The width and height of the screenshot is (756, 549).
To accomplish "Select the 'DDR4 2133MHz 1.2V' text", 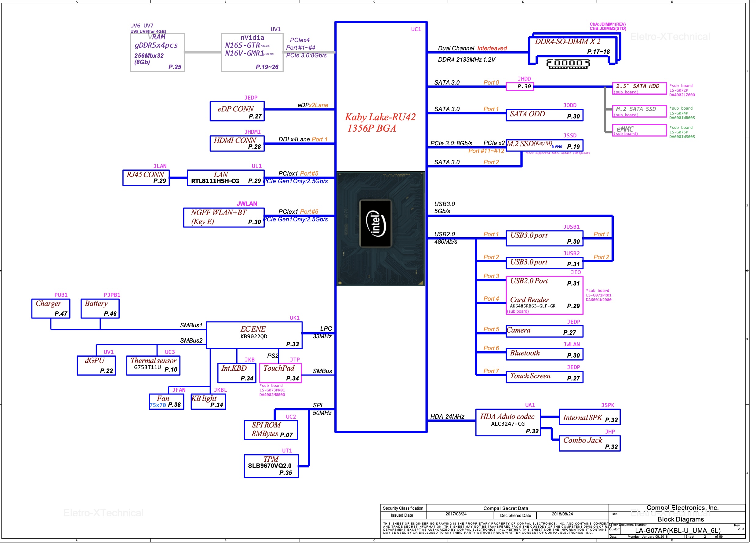I will 466,60.
